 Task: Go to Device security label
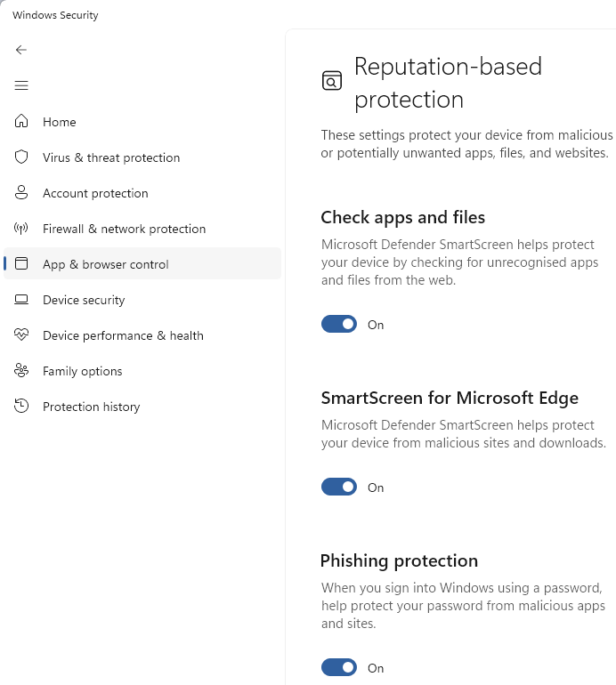point(84,300)
